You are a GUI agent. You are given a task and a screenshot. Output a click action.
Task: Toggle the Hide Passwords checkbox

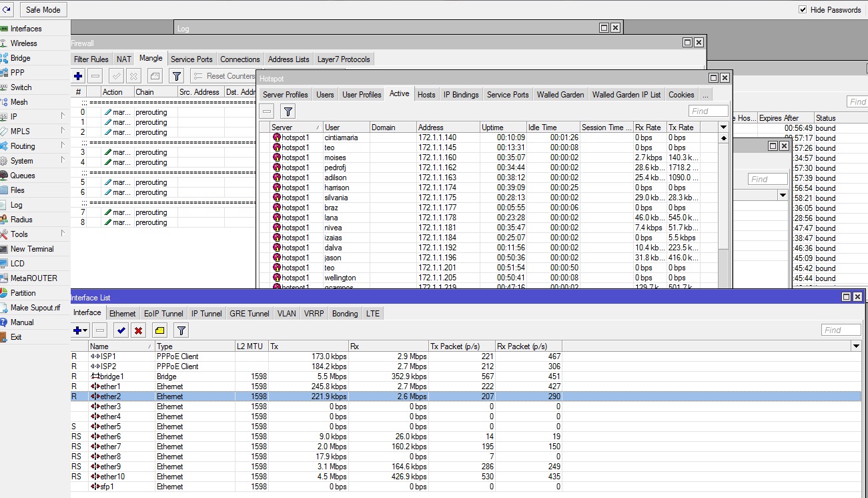coord(803,10)
